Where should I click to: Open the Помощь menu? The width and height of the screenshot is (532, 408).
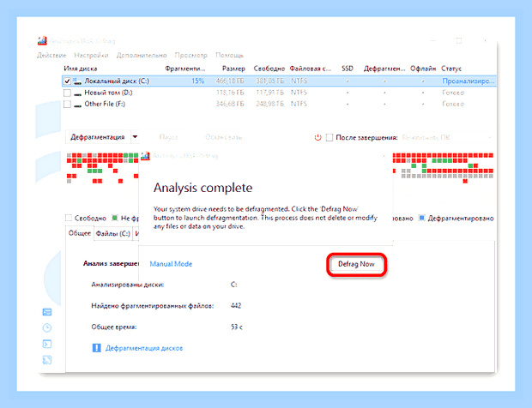(x=230, y=55)
